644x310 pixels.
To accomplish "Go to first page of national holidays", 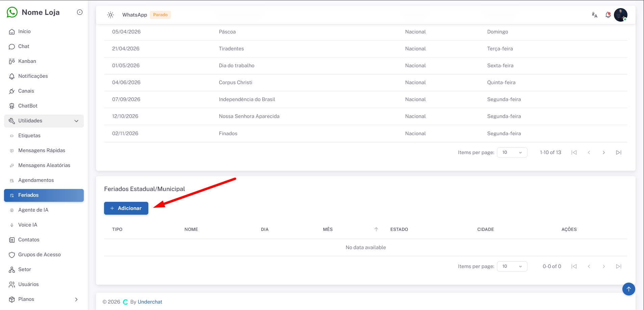I will pos(574,152).
